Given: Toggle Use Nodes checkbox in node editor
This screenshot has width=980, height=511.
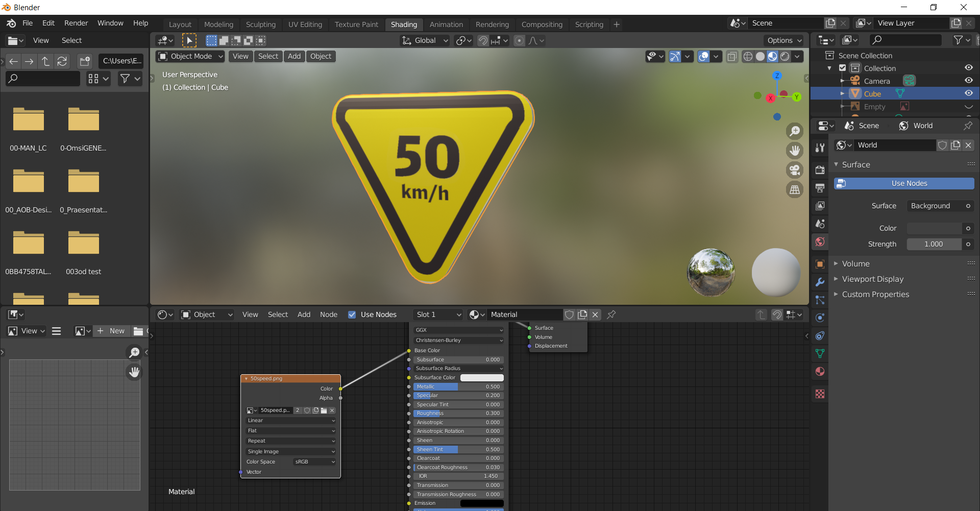Looking at the screenshot, I should 352,314.
